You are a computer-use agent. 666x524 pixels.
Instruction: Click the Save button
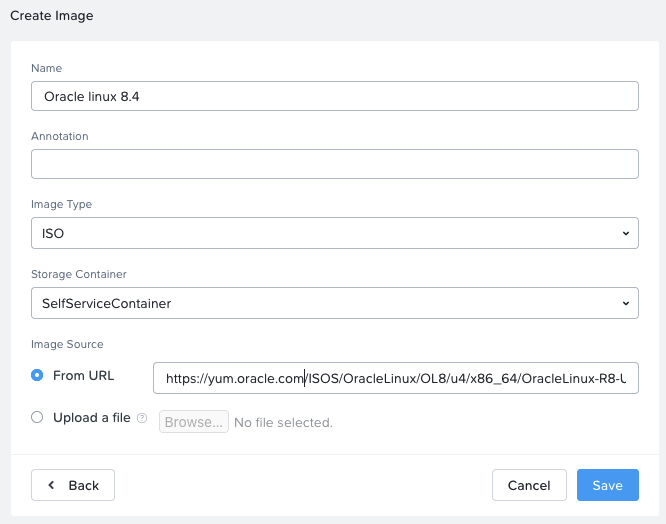coord(608,485)
